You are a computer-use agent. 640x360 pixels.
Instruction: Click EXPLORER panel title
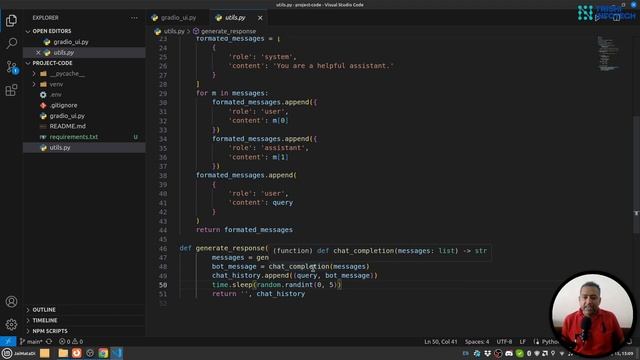45,18
